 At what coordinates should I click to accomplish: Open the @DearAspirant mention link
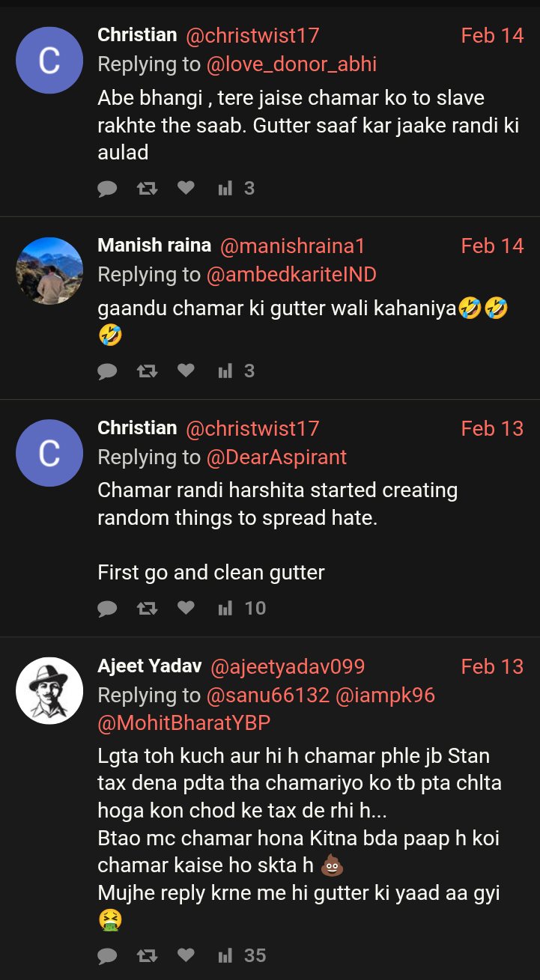277,457
